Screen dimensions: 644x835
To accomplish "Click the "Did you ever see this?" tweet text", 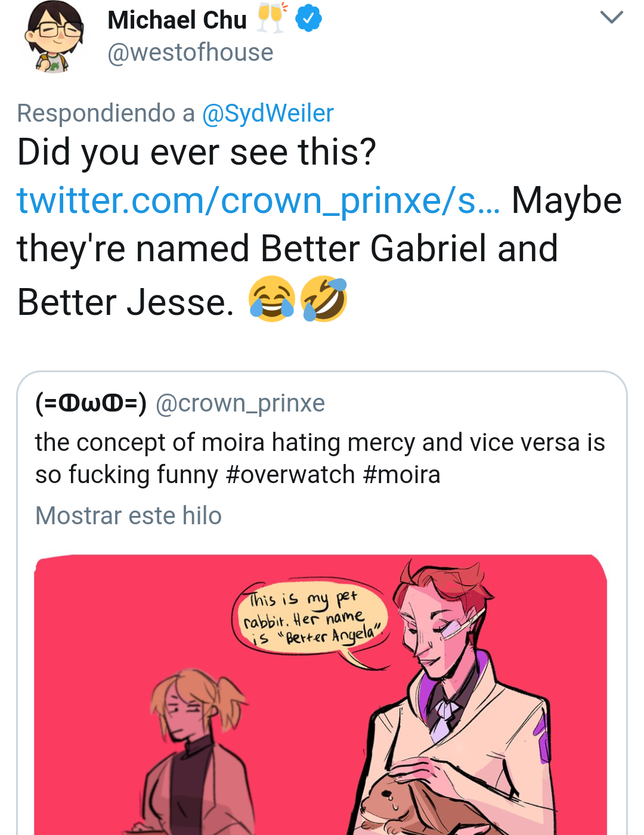I will point(197,153).
